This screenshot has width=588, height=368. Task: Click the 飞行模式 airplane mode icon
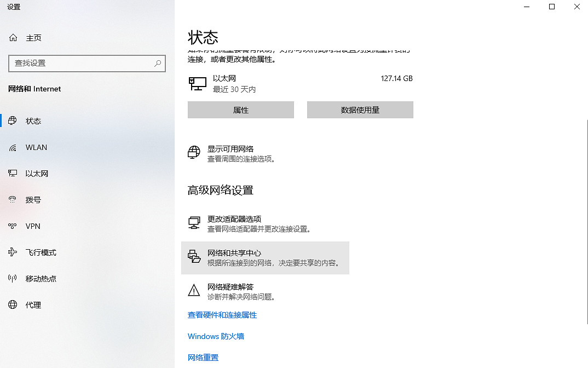pyautogui.click(x=12, y=252)
